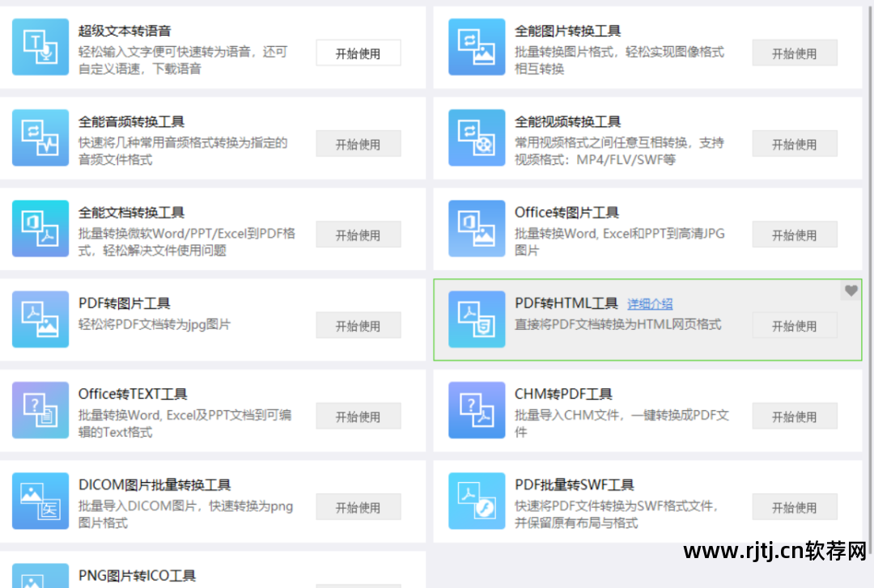Click description starting 批量导入CHM文件
The height and width of the screenshot is (588, 874).
[x=622, y=424]
